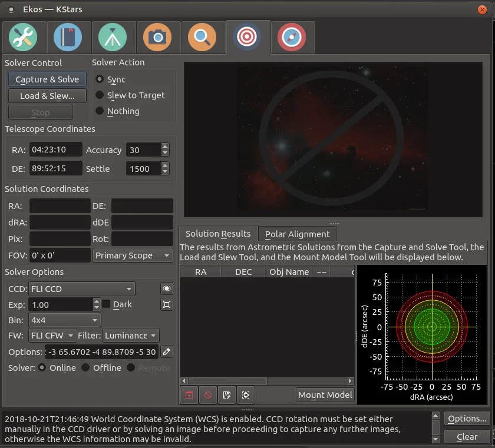
Task: Click the Clear log button
Action: click(467, 437)
